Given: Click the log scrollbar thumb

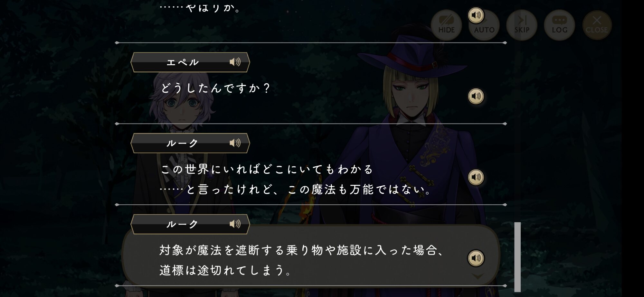Looking at the screenshot, I should click(x=517, y=257).
